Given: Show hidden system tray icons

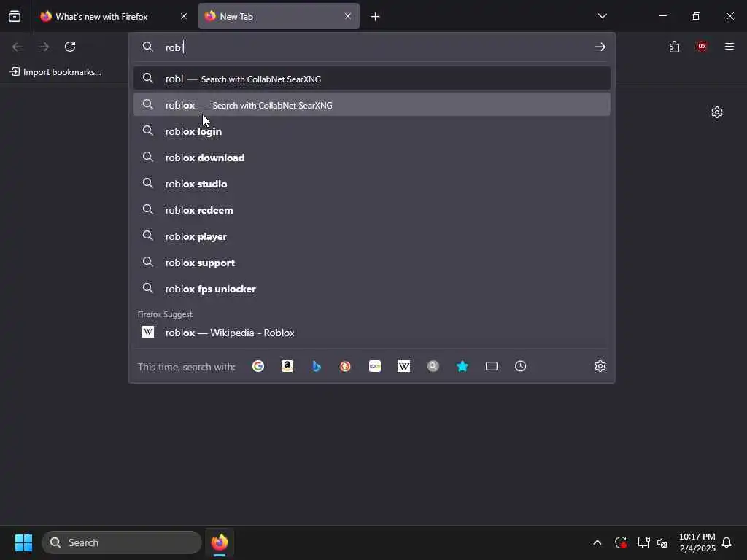Looking at the screenshot, I should (x=597, y=542).
